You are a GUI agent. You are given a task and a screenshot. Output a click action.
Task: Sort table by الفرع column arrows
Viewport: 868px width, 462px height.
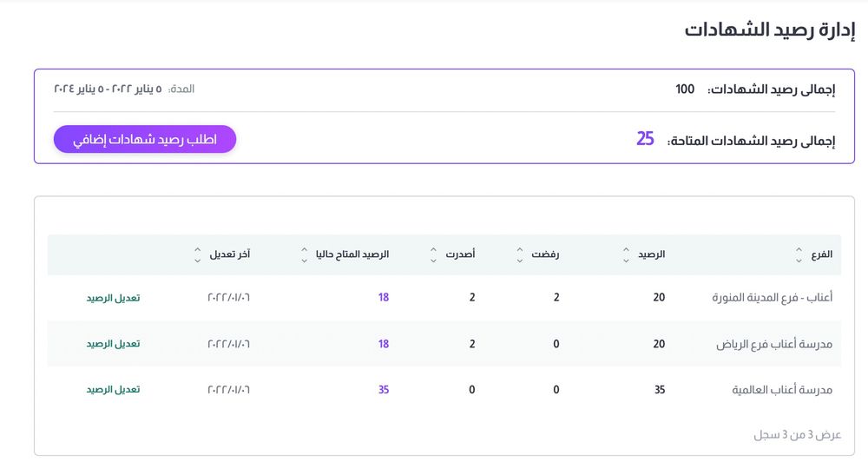point(799,254)
